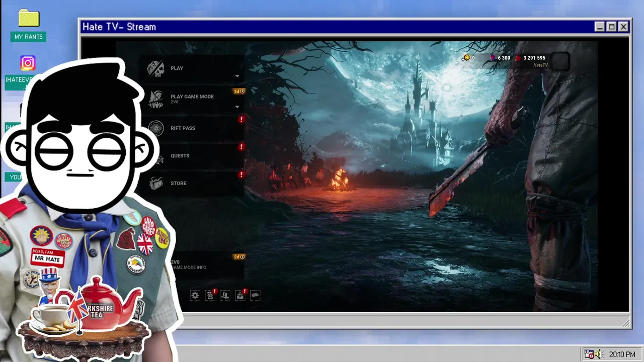The image size is (644, 362).
Task: Click the gold Auric Cells add icon
Action: pyautogui.click(x=466, y=58)
